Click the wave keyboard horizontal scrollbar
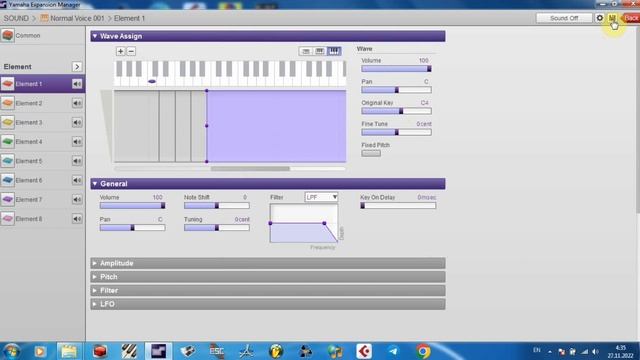 [250, 168]
